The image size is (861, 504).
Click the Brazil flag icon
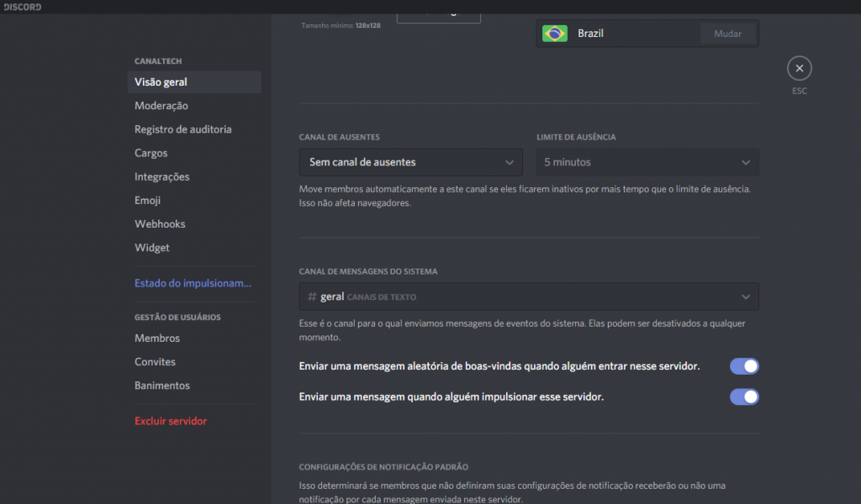coord(555,34)
